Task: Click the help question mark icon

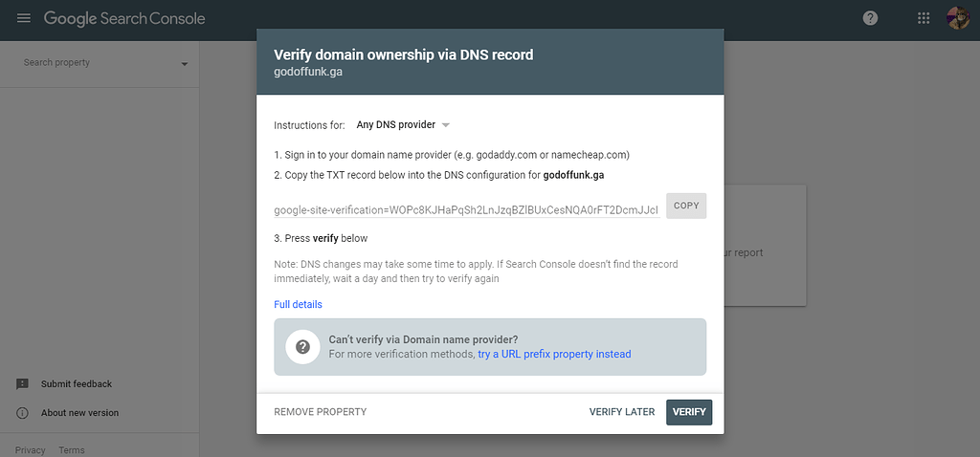Action: click(870, 18)
